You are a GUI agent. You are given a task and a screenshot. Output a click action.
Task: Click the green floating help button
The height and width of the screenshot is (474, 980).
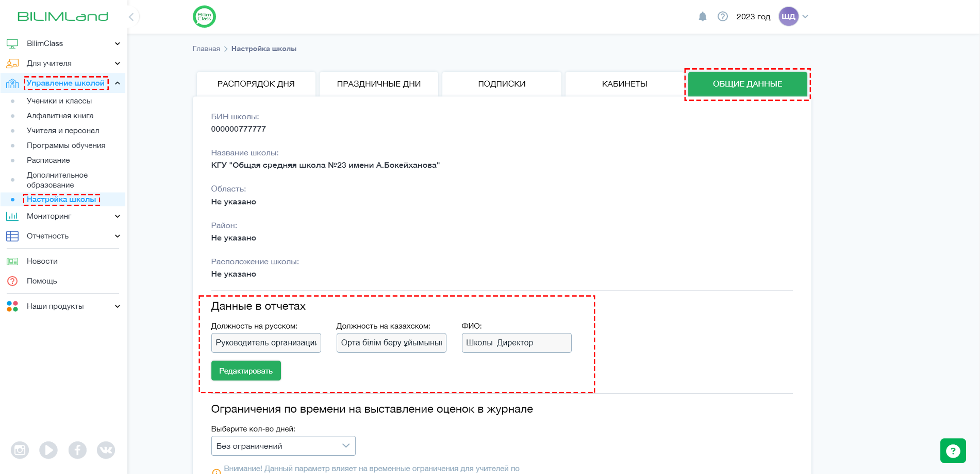(953, 451)
